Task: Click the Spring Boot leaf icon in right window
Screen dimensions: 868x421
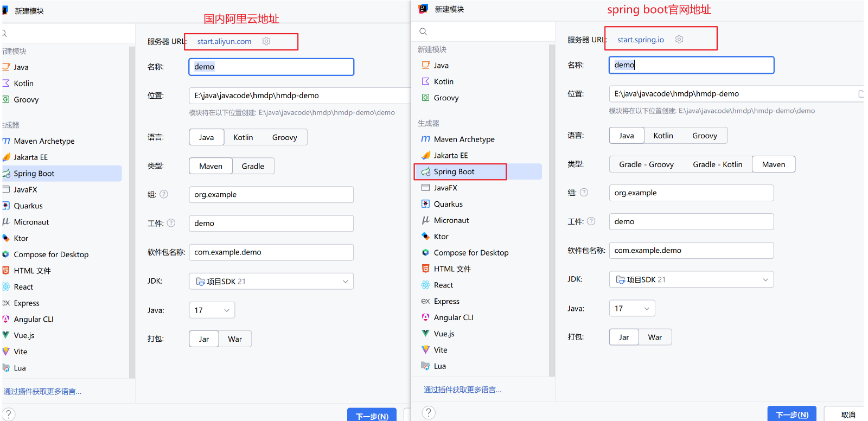Action: 426,171
